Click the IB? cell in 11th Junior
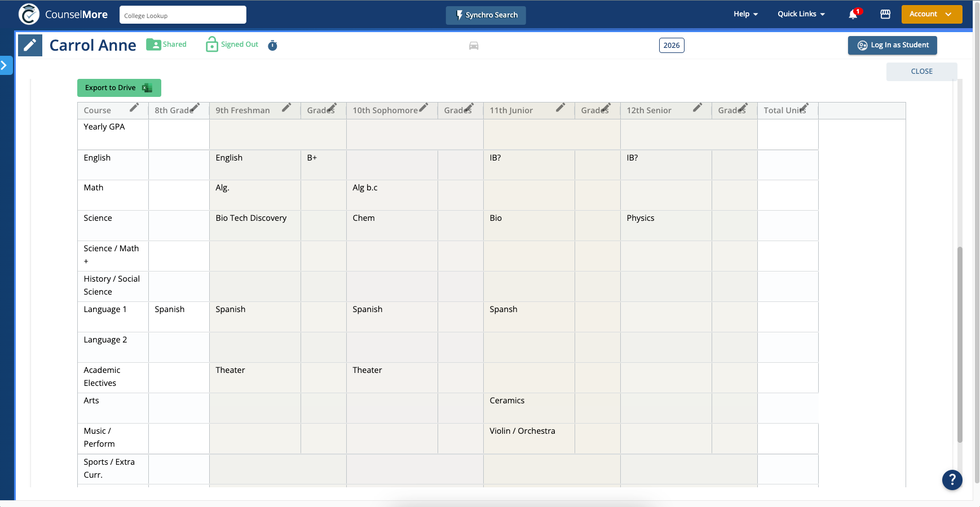 [x=529, y=165]
